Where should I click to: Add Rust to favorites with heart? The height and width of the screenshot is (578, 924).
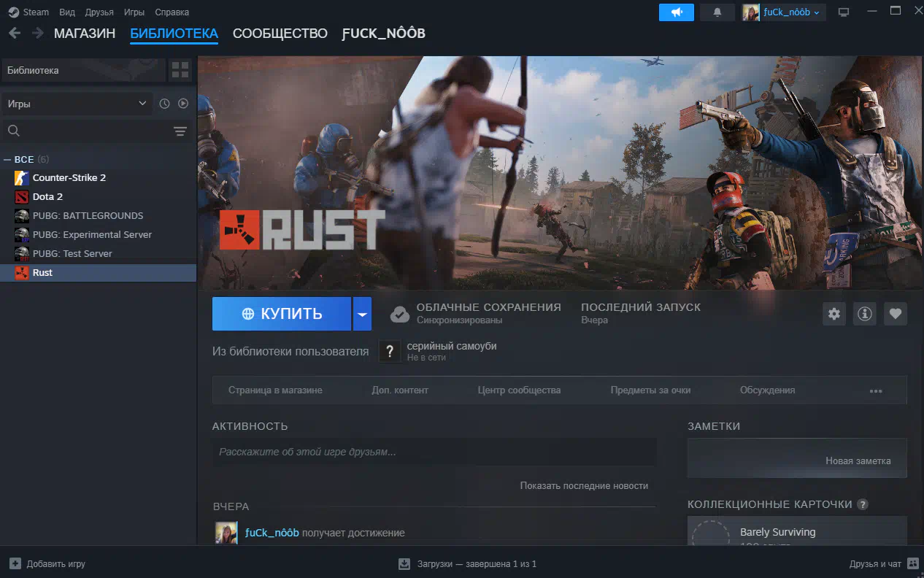pos(896,314)
